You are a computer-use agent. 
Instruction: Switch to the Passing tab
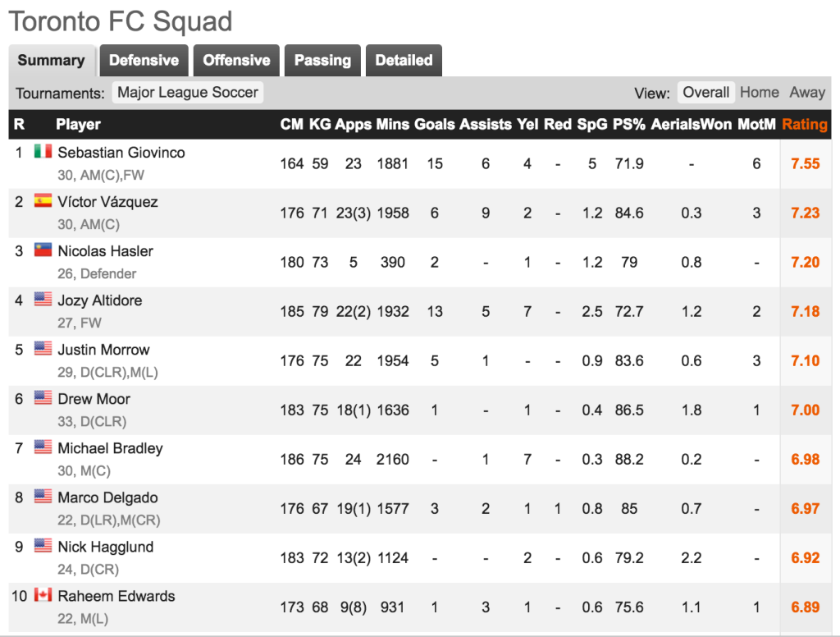pyautogui.click(x=322, y=60)
